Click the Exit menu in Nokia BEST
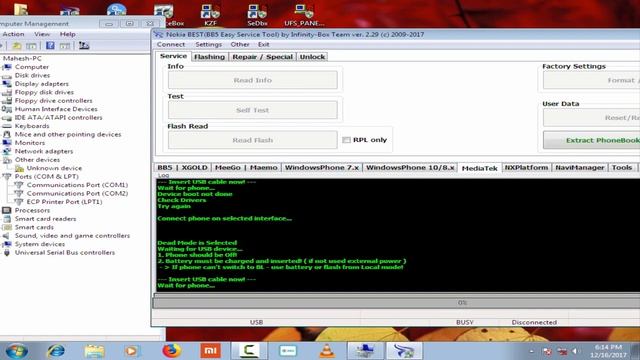Screen dimensions: 640x360 pos(264,44)
